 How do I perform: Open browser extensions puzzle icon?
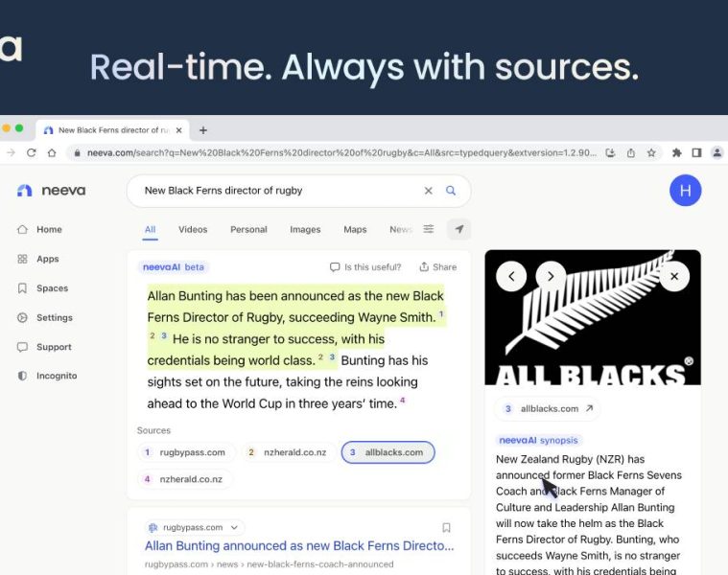[676, 152]
